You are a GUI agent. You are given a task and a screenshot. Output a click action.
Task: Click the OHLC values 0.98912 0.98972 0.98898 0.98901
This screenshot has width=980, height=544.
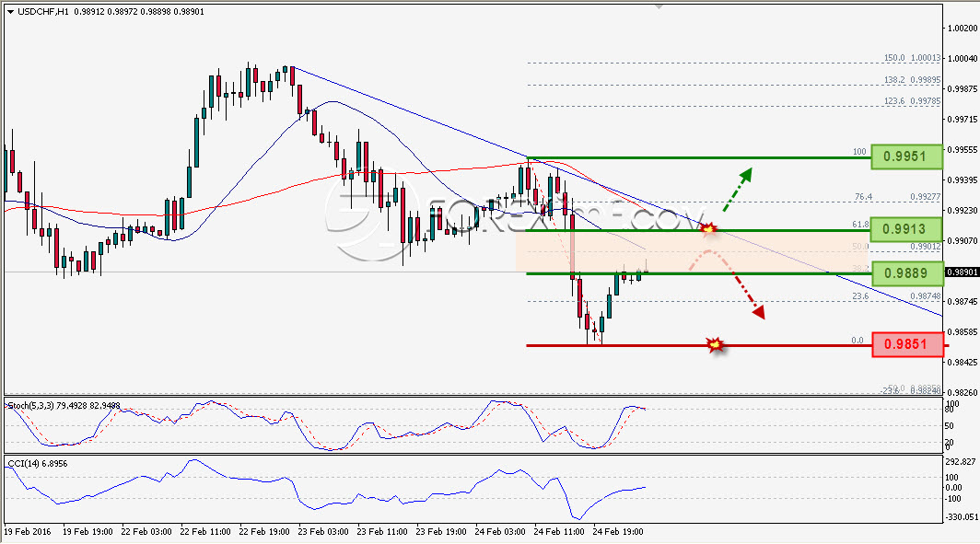139,12
